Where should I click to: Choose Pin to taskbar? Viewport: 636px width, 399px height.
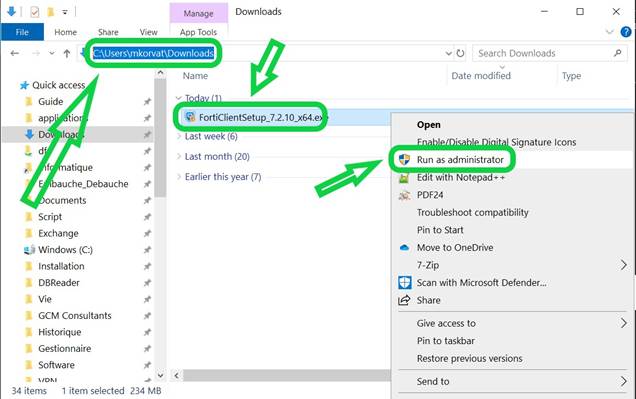point(446,341)
